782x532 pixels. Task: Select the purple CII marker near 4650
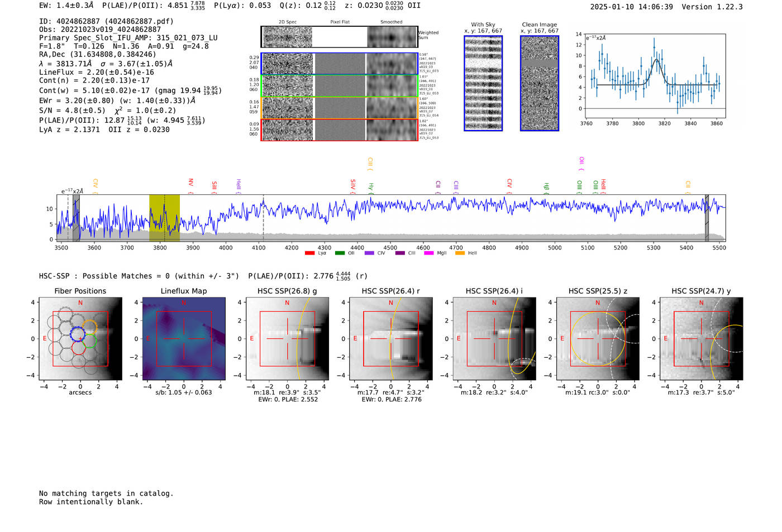coord(438,188)
